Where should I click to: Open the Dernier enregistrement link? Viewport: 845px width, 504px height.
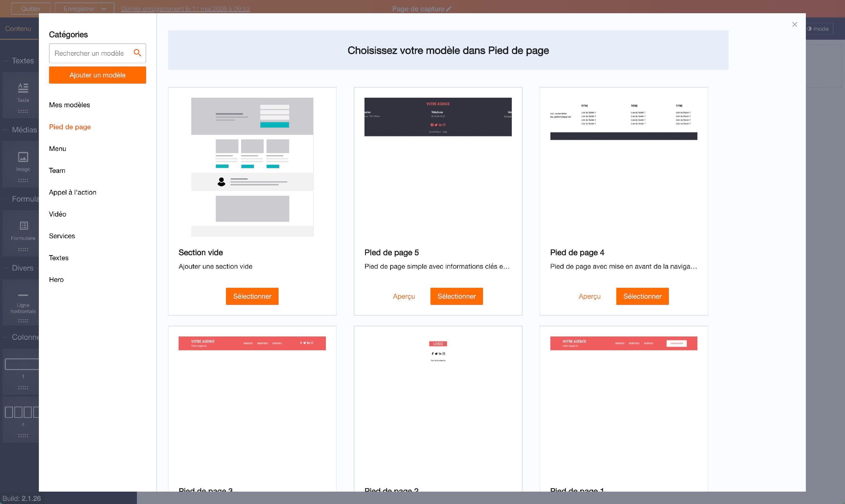click(185, 9)
